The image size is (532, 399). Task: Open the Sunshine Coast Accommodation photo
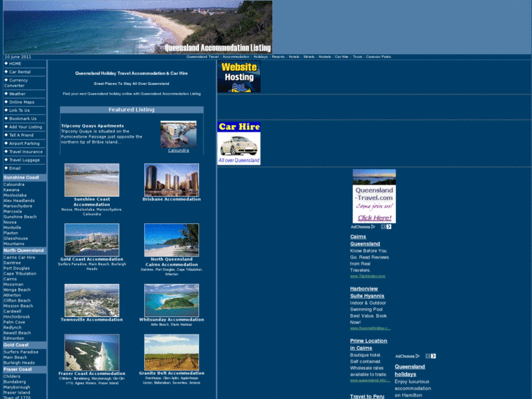click(x=92, y=180)
